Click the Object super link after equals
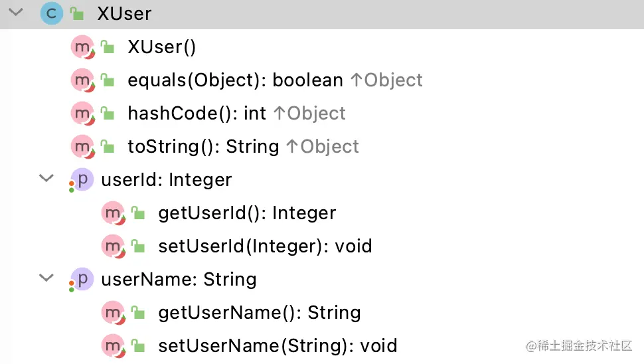 pos(386,80)
